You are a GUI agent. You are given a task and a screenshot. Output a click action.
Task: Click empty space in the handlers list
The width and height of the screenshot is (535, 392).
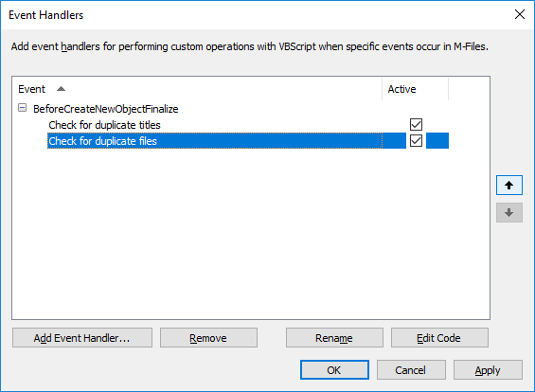click(251, 234)
